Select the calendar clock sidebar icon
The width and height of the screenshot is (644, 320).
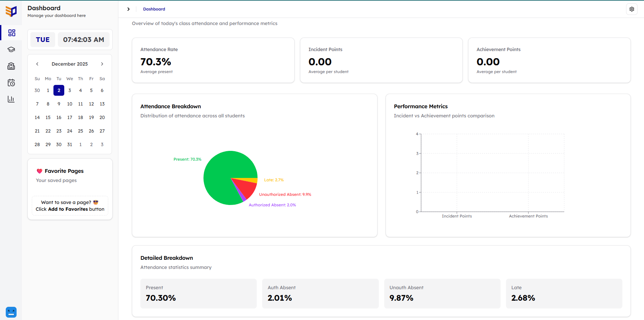(x=11, y=83)
